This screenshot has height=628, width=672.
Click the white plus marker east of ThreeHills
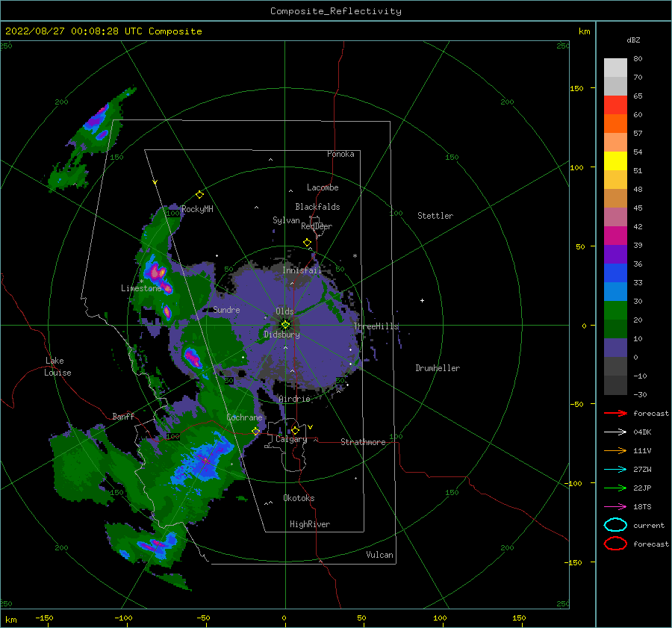click(x=422, y=300)
